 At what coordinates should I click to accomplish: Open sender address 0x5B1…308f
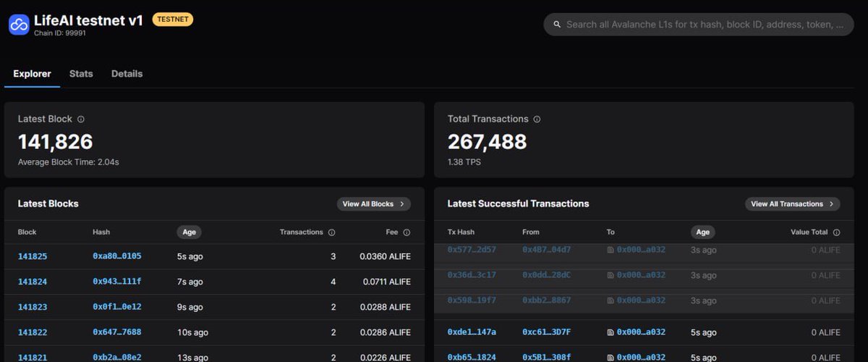[x=546, y=357]
